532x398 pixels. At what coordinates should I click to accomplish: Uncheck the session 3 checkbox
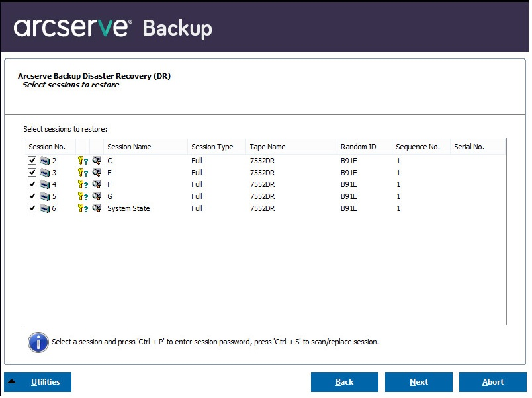(32, 173)
